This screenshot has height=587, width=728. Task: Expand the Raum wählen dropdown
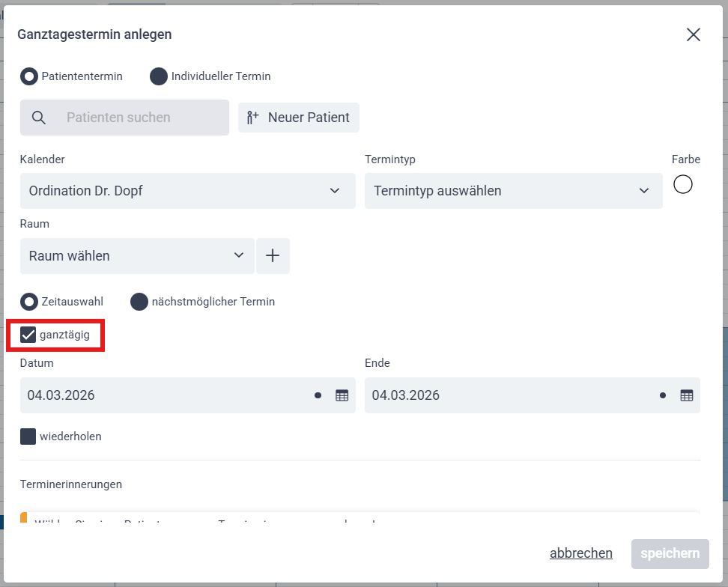pyautogui.click(x=137, y=256)
